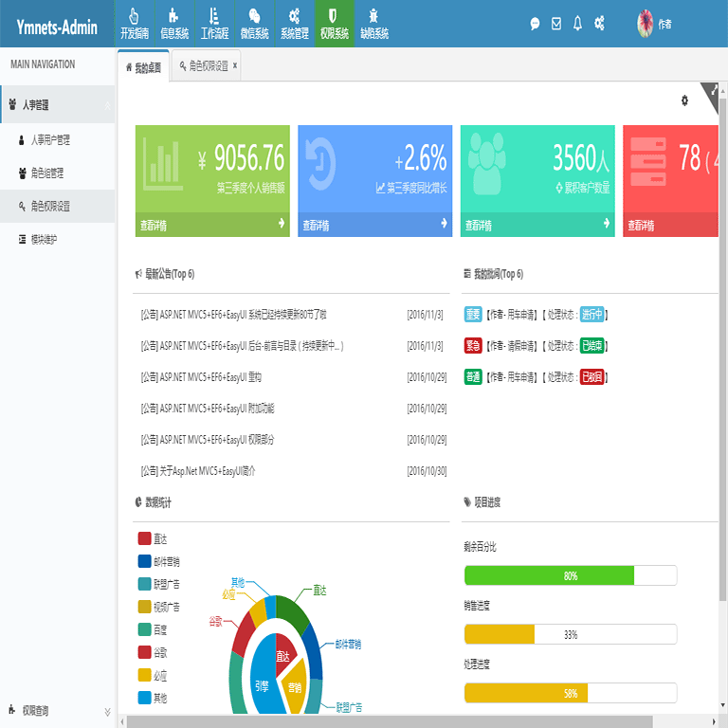Click the 最新公告(Top 6) megaphone icon
Screen dimensions: 728x728
tap(138, 274)
